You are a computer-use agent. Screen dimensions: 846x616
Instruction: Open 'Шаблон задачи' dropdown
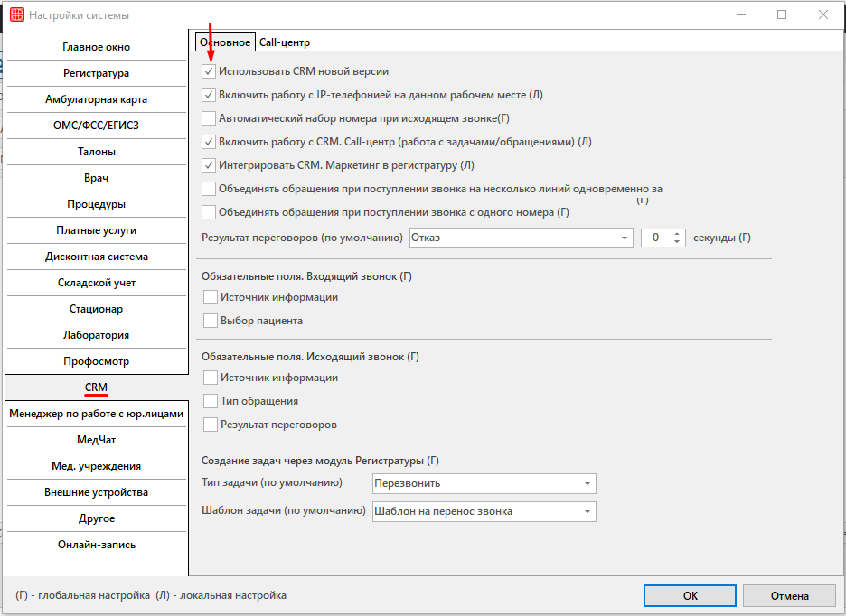click(x=484, y=511)
